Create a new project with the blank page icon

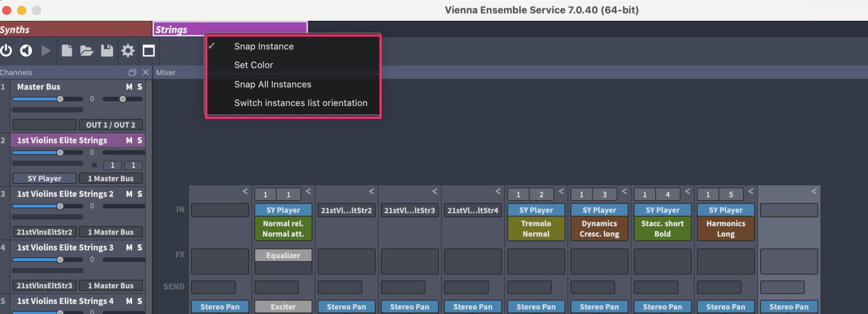click(67, 50)
